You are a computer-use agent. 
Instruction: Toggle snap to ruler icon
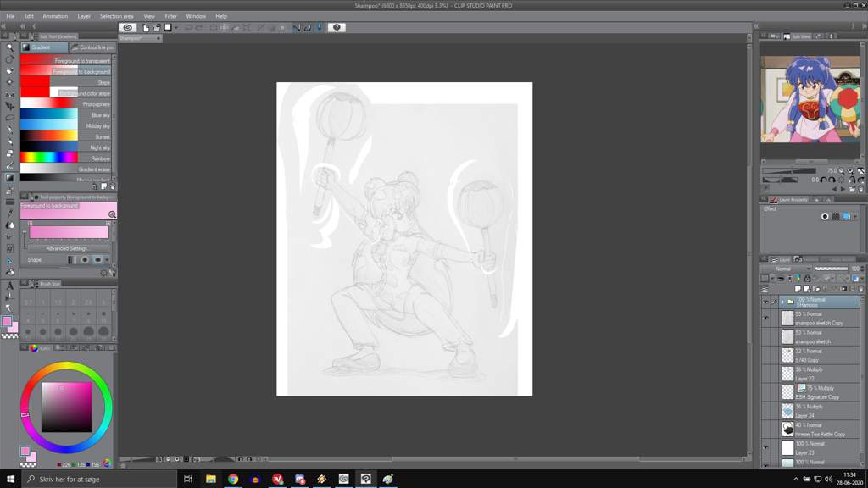click(x=296, y=27)
